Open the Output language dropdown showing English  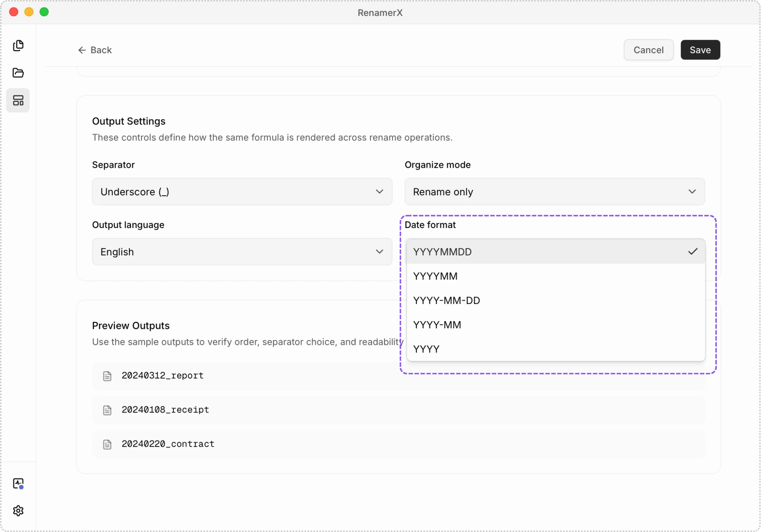pos(242,252)
